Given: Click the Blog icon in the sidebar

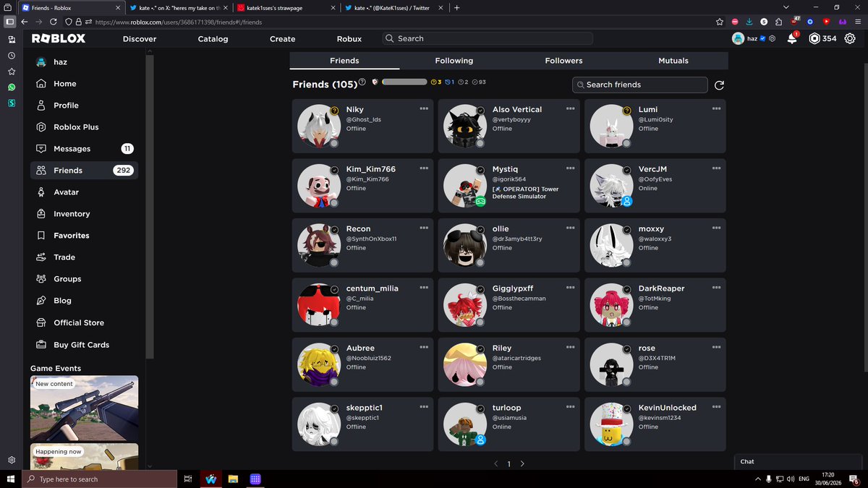Looking at the screenshot, I should click(x=41, y=301).
